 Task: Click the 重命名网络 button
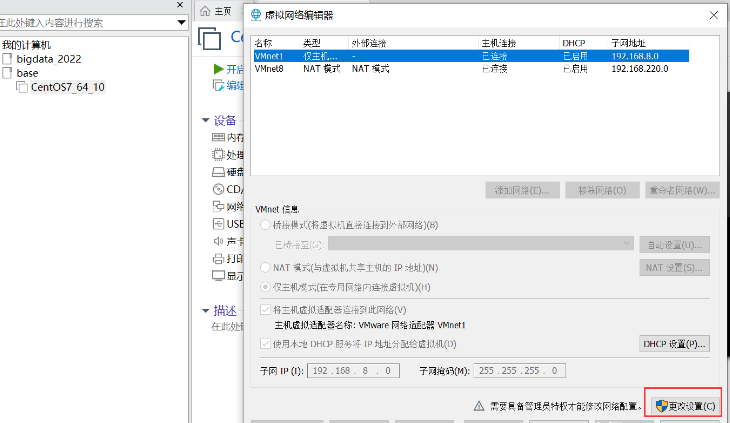click(682, 190)
